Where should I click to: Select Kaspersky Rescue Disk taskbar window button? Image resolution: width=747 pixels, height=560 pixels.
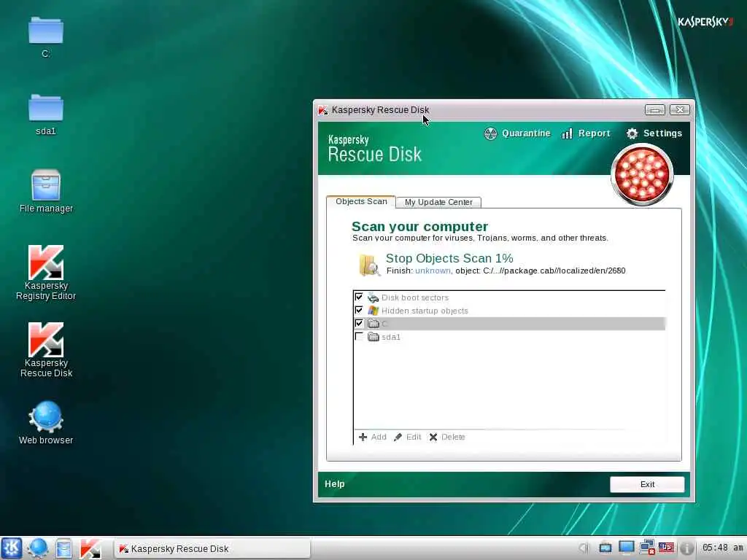coord(212,548)
